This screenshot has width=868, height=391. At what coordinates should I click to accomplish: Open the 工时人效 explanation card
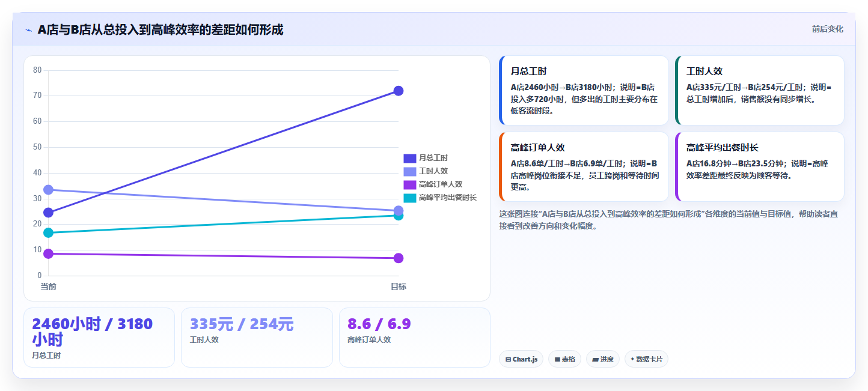click(x=759, y=90)
